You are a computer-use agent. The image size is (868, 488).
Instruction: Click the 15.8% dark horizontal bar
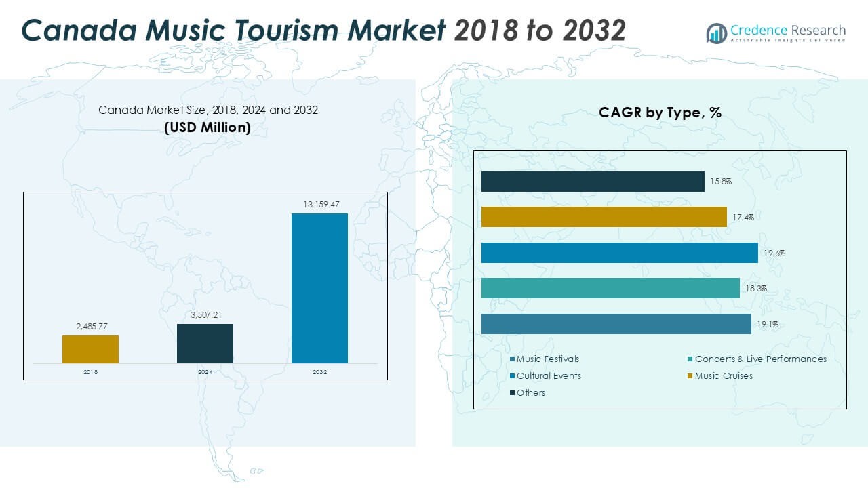tap(593, 182)
